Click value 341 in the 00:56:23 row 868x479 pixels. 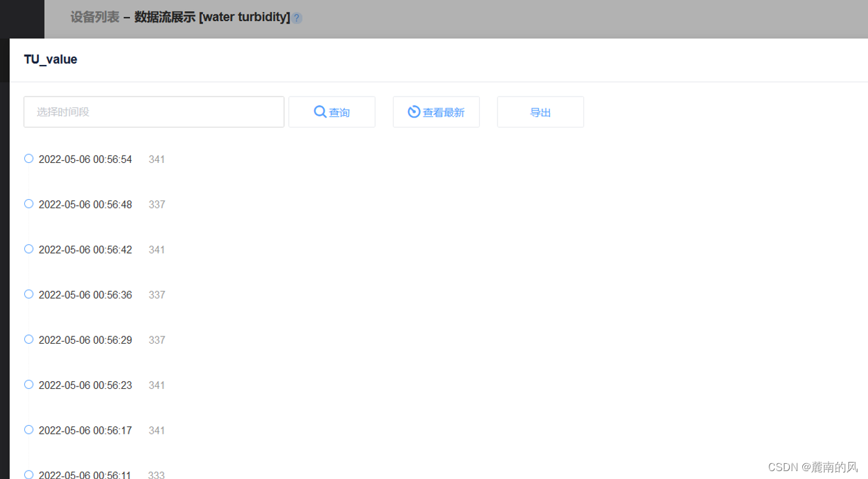(x=156, y=386)
